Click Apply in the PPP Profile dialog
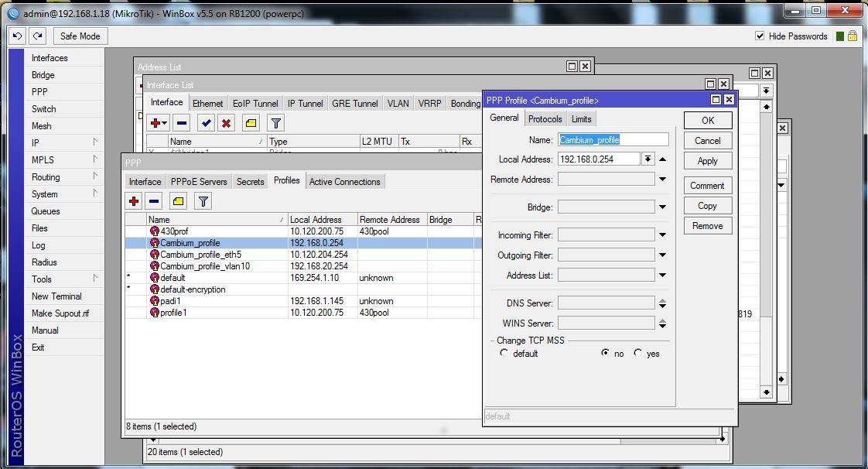Screen dimensions: 868x469 point(708,160)
